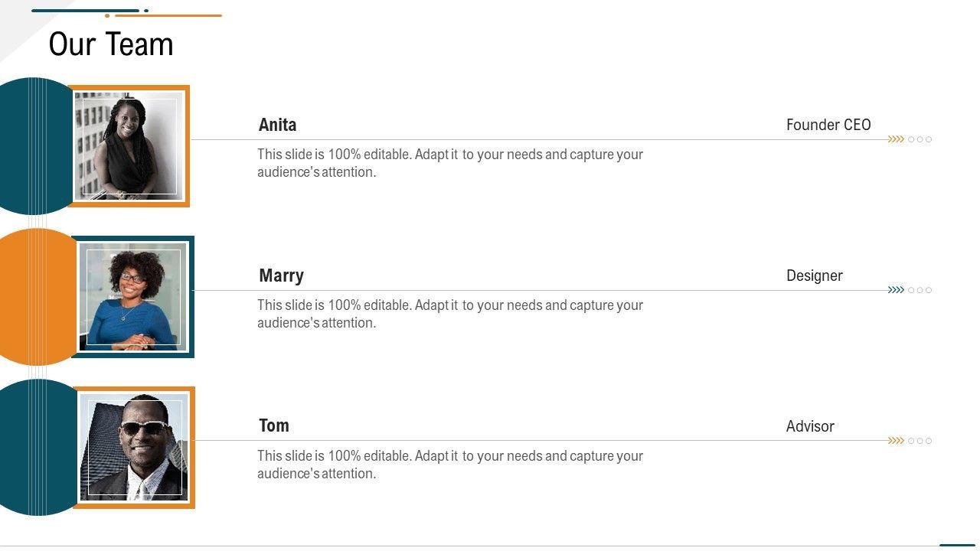
Task: Click the teal chevron arrows in Marry's row
Action: click(x=896, y=290)
